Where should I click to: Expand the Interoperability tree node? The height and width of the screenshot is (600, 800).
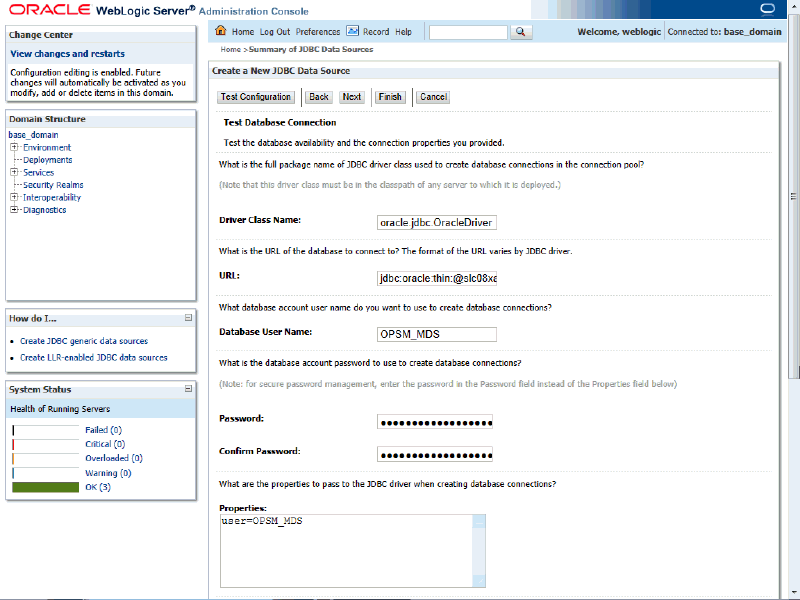[14, 197]
